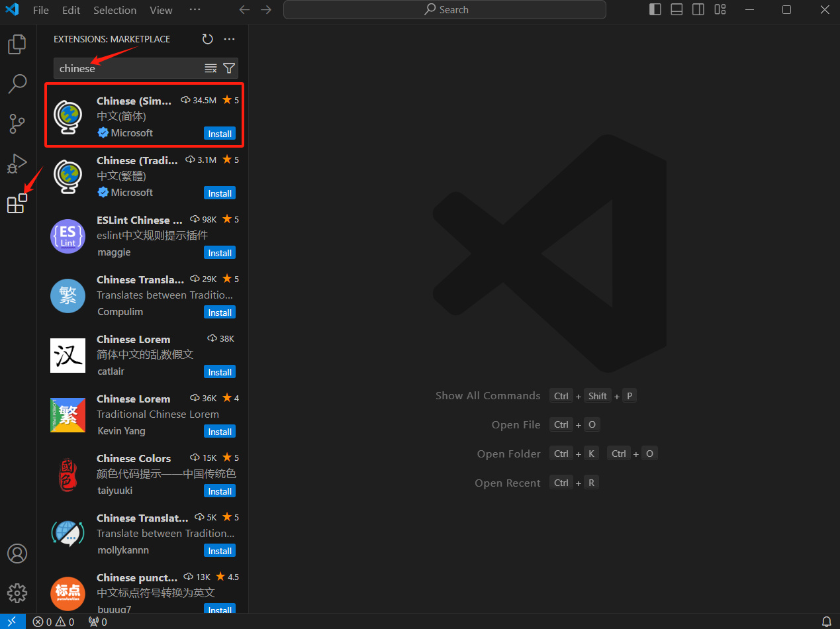This screenshot has width=840, height=629.
Task: Open the Extensions view icon
Action: coord(17,203)
